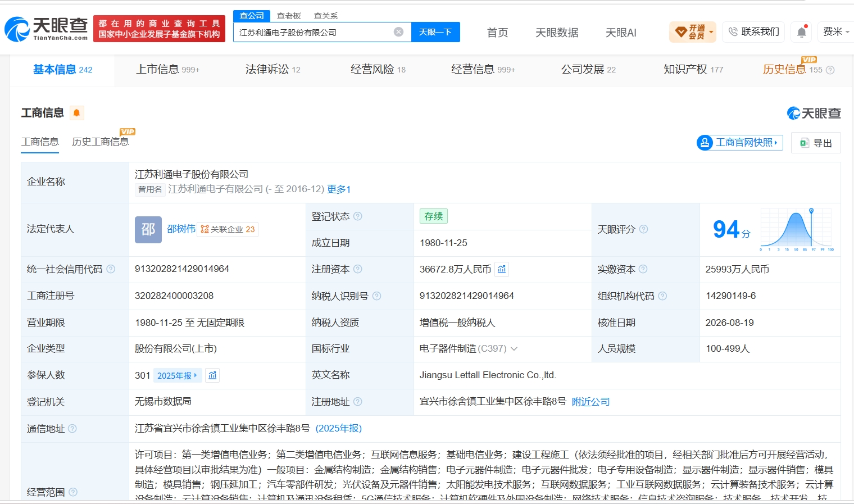Open the 知识产权 177 tab

click(693, 70)
